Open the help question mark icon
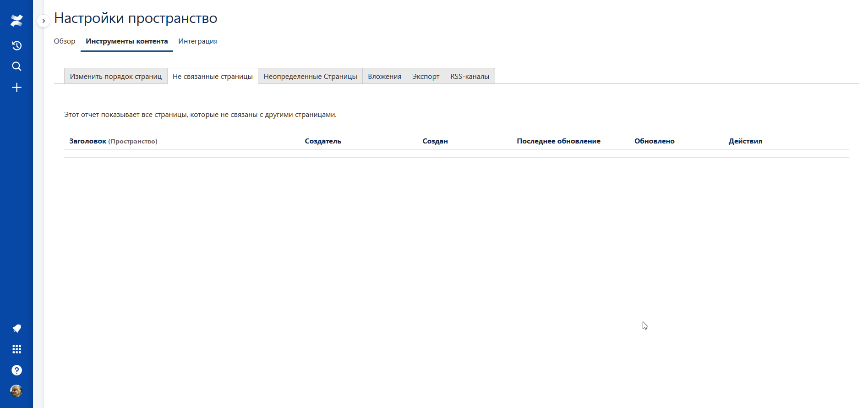The image size is (868, 408). click(x=16, y=370)
